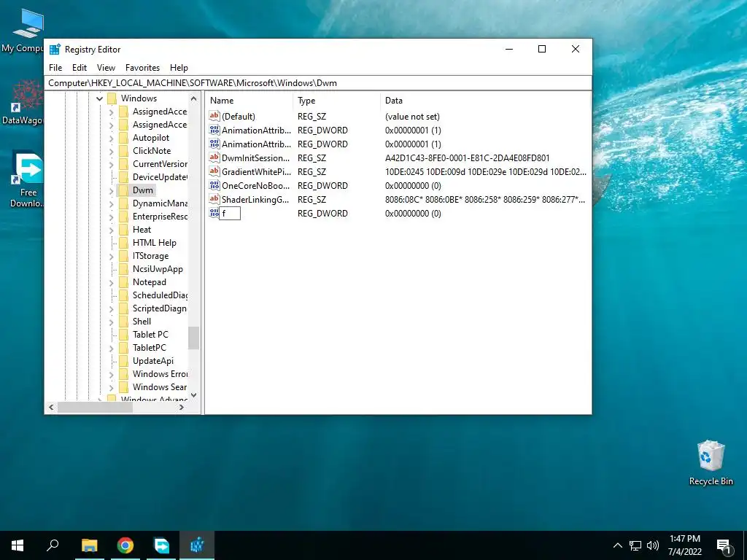Expand the Autopilot key
This screenshot has width=747, height=560.
[111, 139]
